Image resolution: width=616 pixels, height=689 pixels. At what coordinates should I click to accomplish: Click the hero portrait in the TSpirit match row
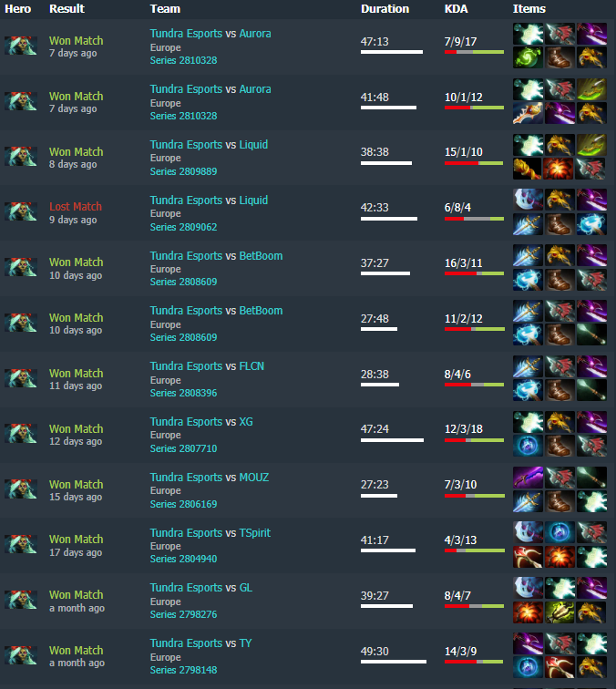[21, 545]
